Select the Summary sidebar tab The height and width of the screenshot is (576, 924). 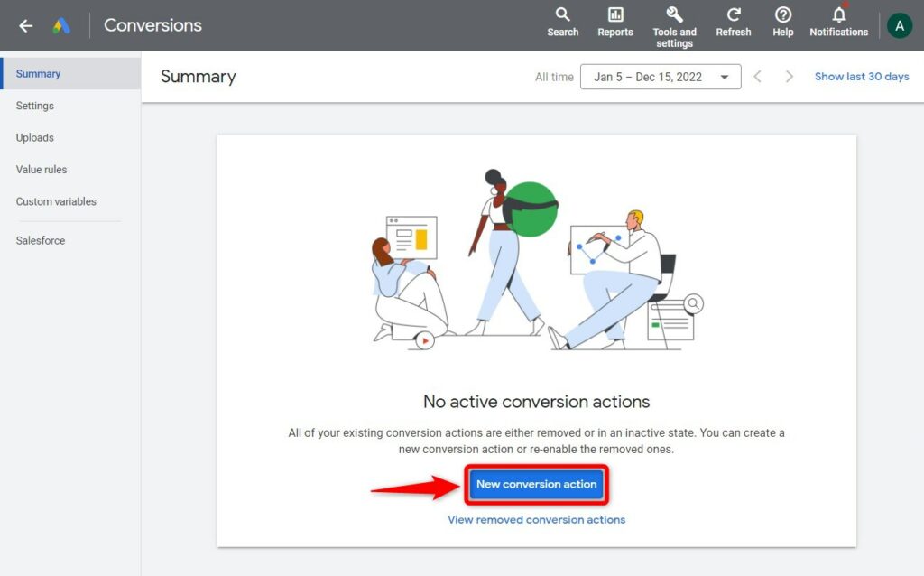[70, 74]
